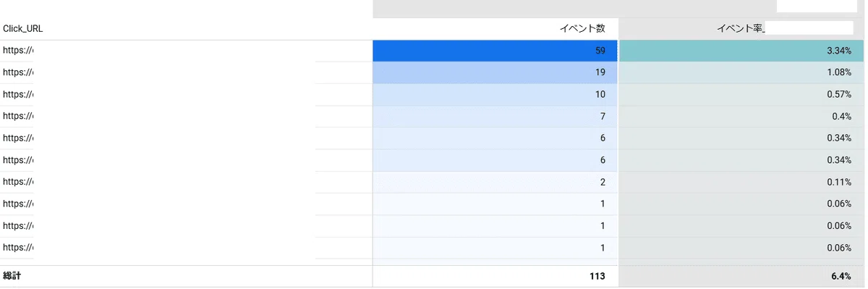Select the event count cell showing 59
Viewport: 868px width, 289px height.
(495, 51)
